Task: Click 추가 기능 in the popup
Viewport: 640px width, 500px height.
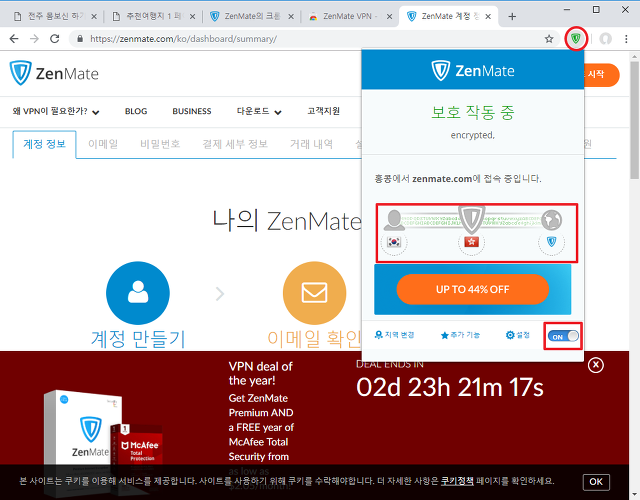Action: [460, 335]
